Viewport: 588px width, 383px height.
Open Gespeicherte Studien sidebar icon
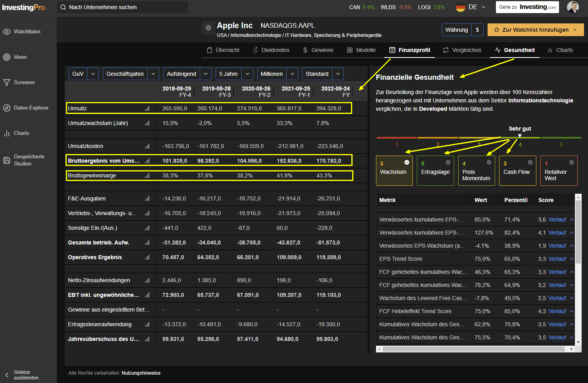7,160
